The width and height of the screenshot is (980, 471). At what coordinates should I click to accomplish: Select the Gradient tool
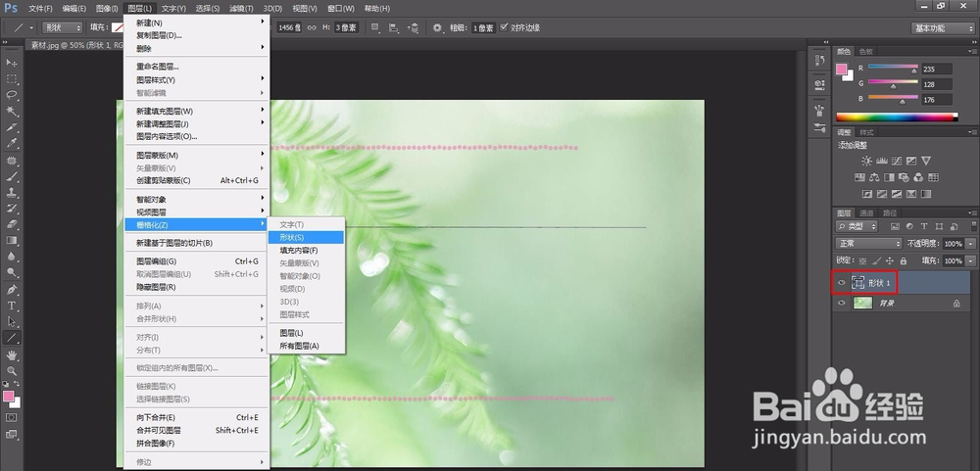point(11,241)
